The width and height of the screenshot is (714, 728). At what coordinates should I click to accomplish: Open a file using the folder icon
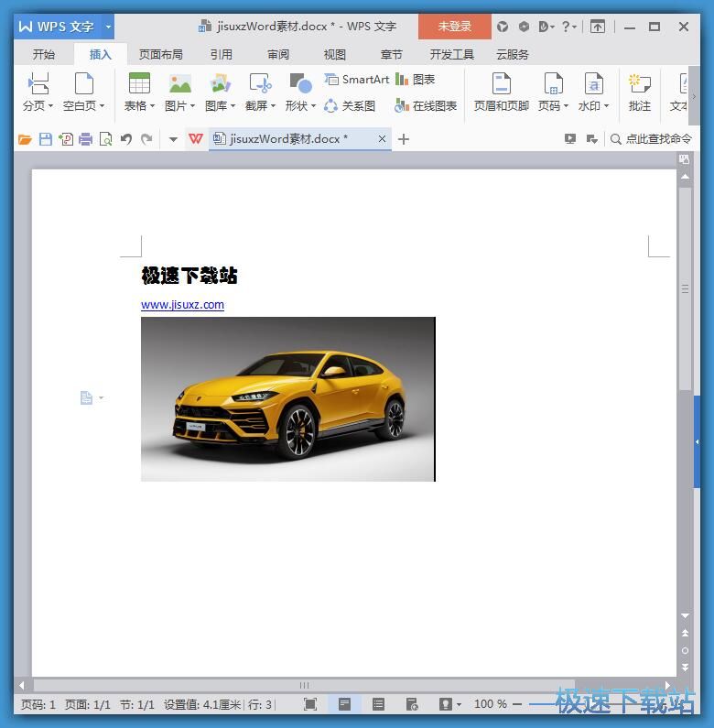point(25,139)
